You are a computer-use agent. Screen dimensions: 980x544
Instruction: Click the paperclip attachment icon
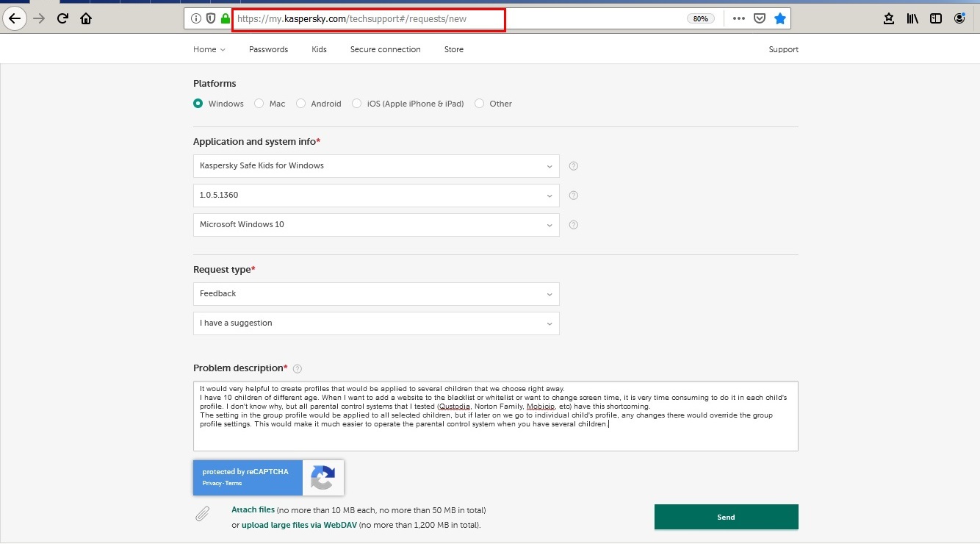coord(203,513)
